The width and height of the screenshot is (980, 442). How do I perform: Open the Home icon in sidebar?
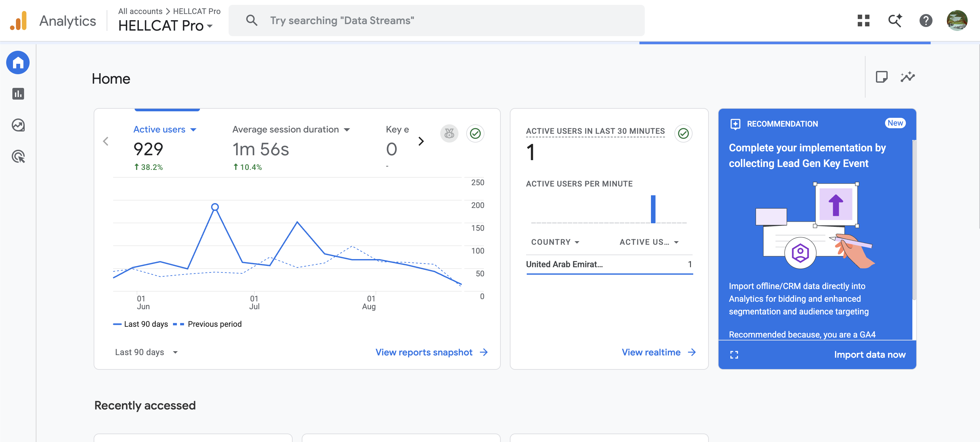click(x=18, y=62)
